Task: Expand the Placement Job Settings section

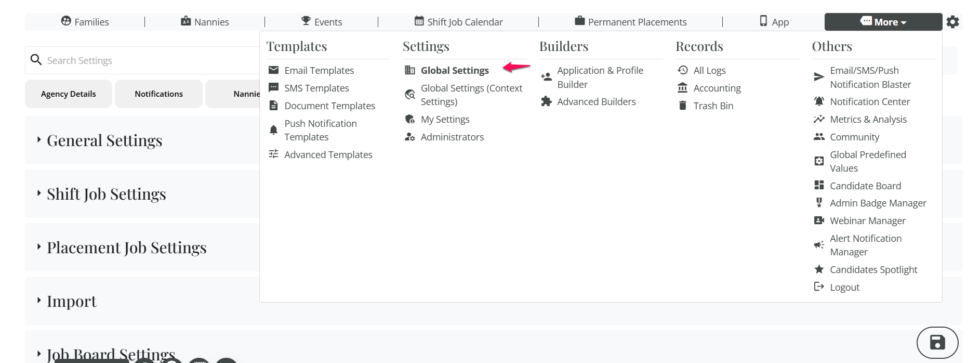Action: point(126,248)
